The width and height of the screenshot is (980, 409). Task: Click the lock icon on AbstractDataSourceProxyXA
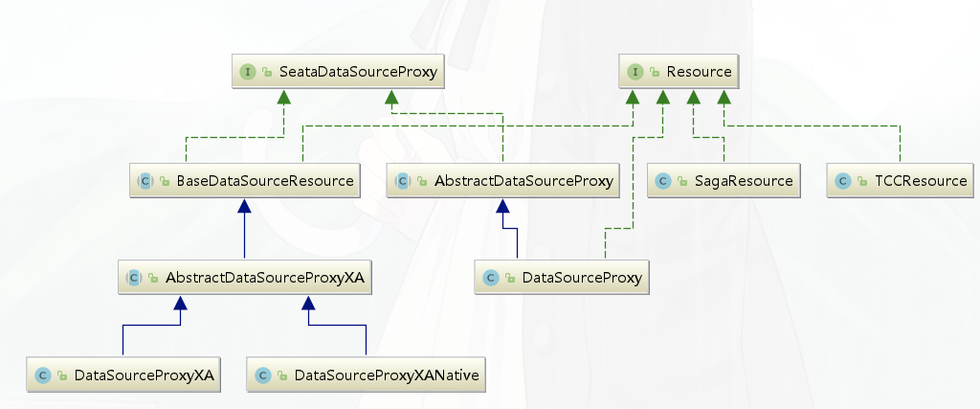tap(153, 279)
